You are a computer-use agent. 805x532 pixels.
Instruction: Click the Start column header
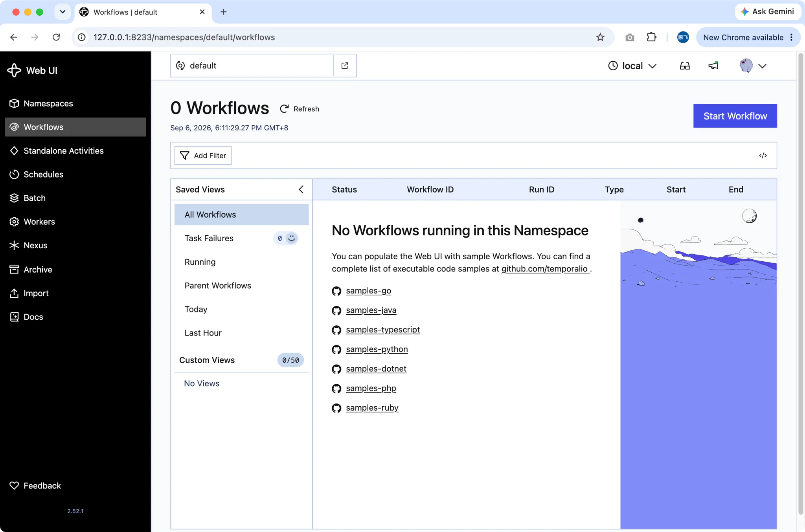point(676,189)
